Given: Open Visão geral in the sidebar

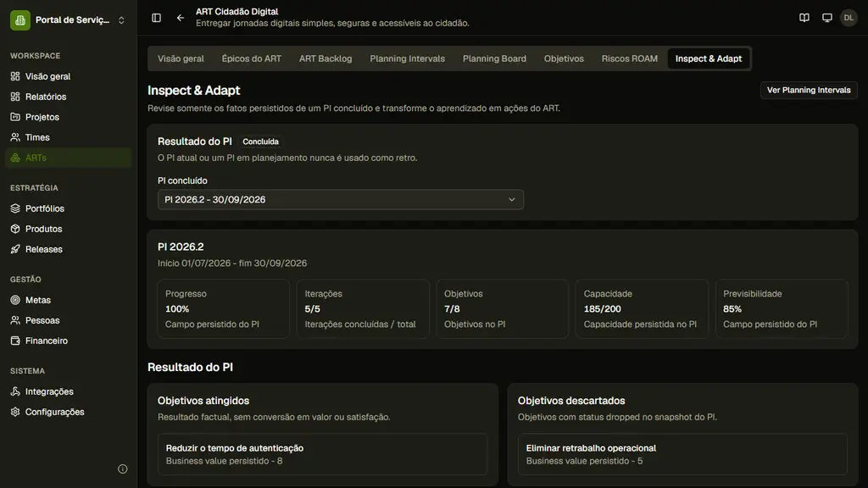Looking at the screenshot, I should click(x=69, y=76).
